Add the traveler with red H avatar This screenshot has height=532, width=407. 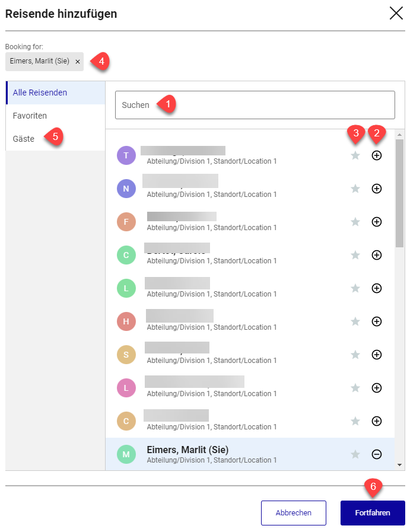tap(377, 321)
